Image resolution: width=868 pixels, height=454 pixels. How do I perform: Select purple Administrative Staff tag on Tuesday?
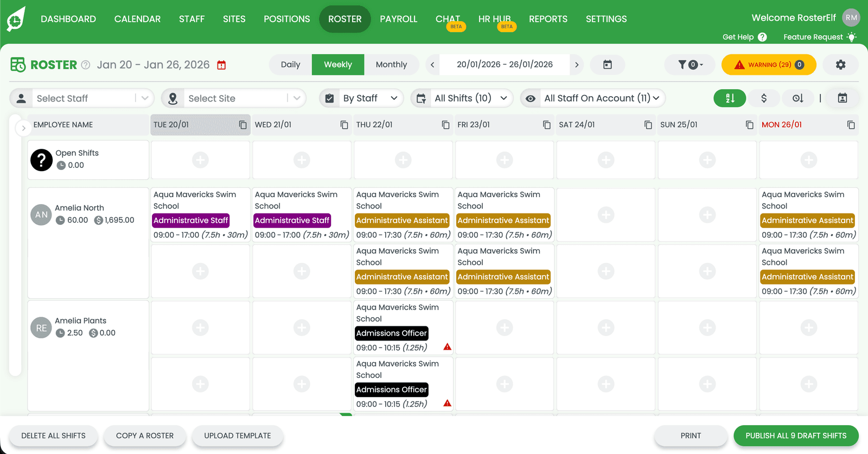[x=191, y=220]
